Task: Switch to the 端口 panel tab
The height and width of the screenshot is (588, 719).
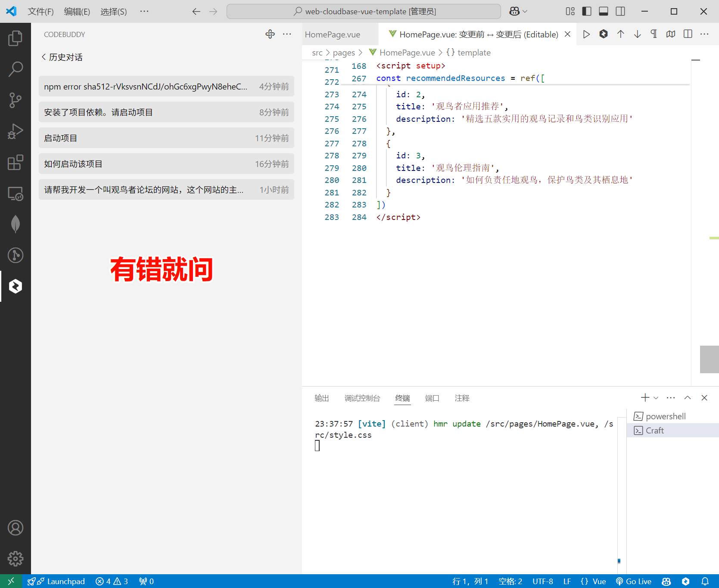Action: 432,398
